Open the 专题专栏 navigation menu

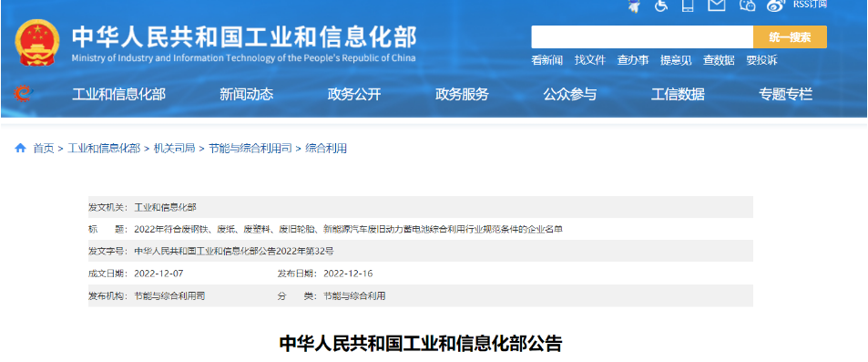pos(785,94)
